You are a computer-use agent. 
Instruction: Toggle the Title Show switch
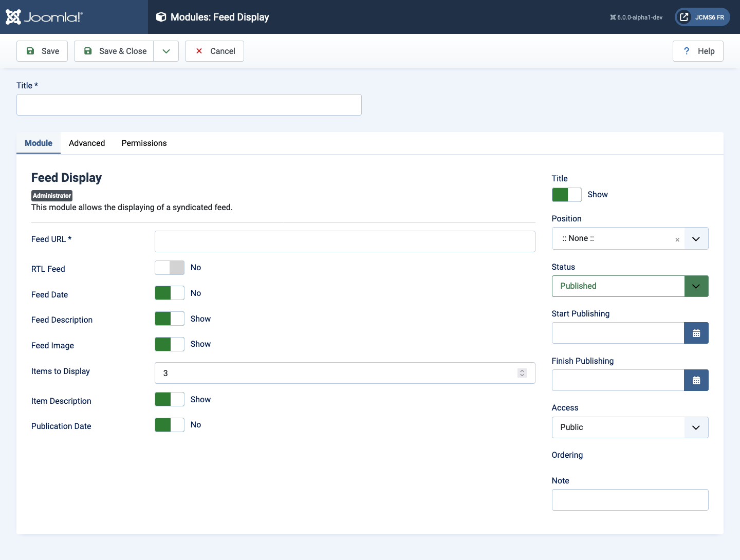click(x=567, y=195)
